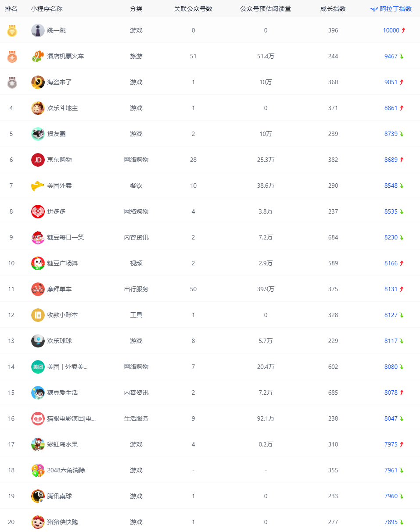Image resolution: width=420 pixels, height=532 pixels.
Task: Click the 收款小账本 ledger icon
Action: (38, 315)
